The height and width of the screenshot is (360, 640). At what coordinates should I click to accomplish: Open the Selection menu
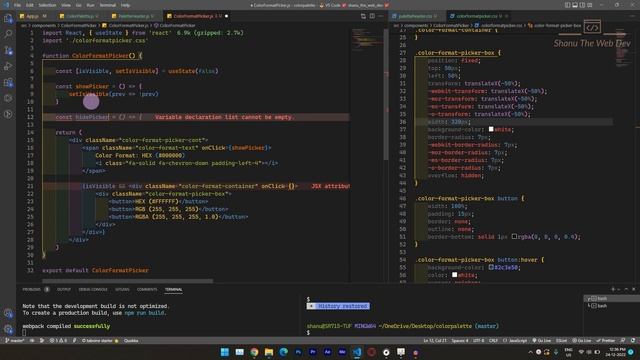tap(47, 5)
